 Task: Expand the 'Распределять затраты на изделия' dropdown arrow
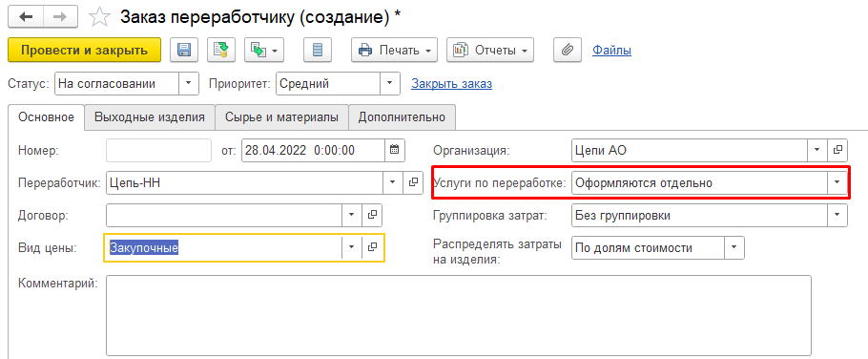coord(734,247)
